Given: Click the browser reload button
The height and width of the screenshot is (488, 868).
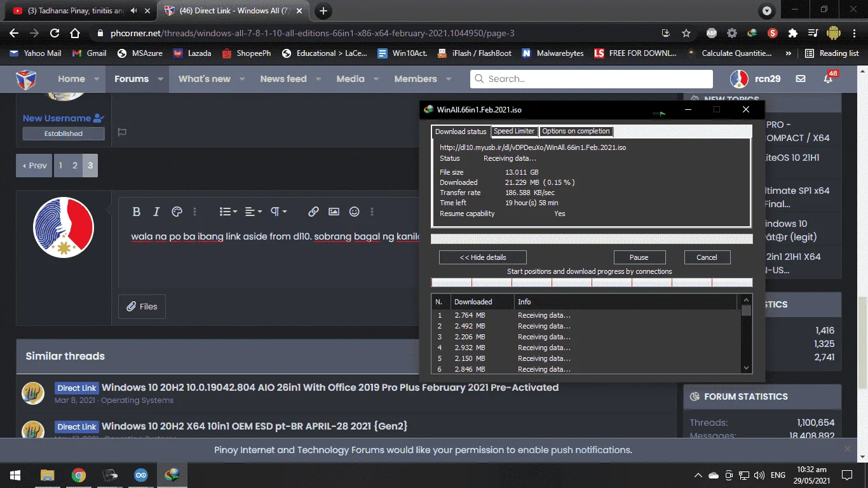Looking at the screenshot, I should tap(55, 33).
